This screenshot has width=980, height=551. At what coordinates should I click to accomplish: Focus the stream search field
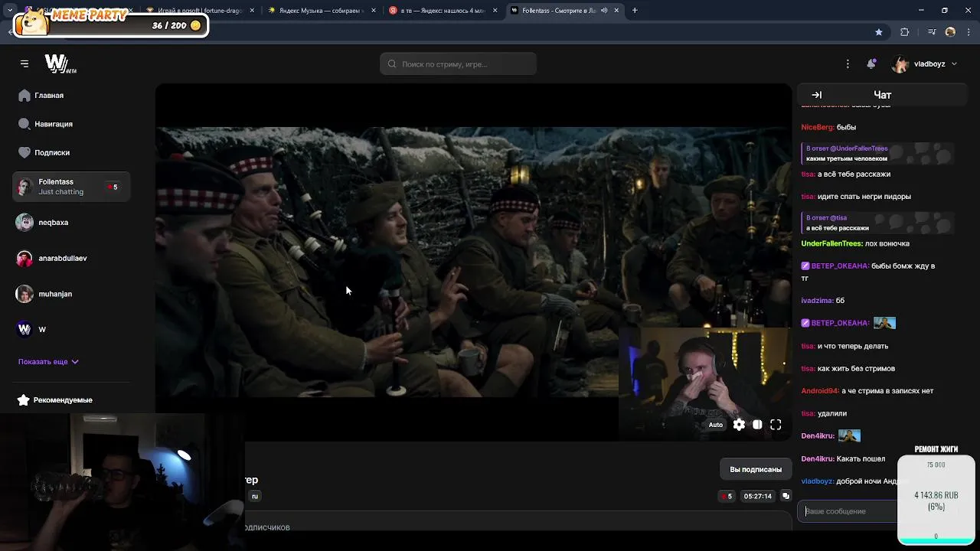coord(458,64)
